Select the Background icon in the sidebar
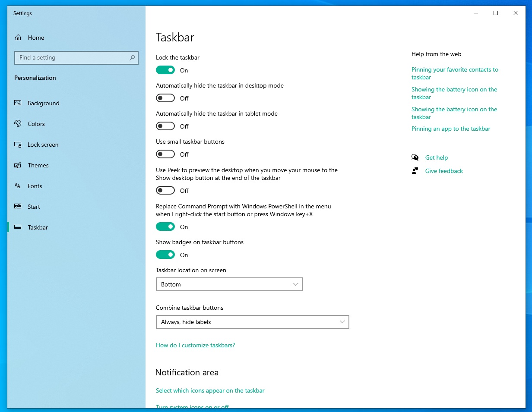The image size is (532, 412). pos(18,103)
